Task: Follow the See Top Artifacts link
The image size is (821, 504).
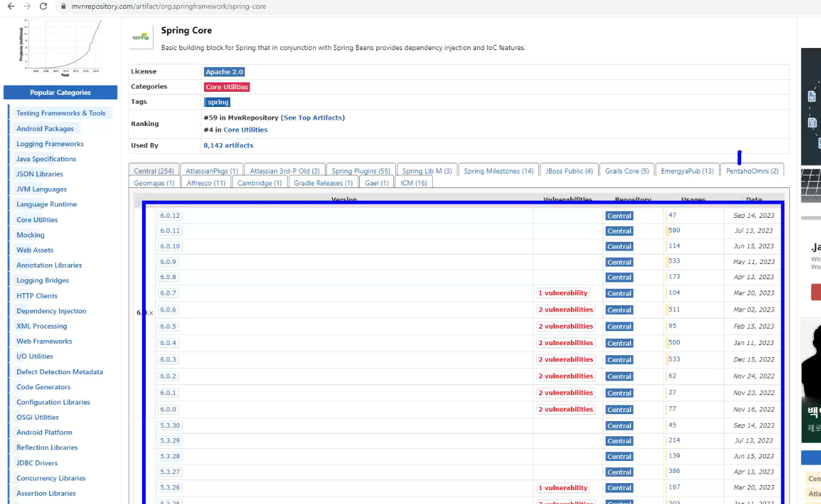Action: [314, 118]
